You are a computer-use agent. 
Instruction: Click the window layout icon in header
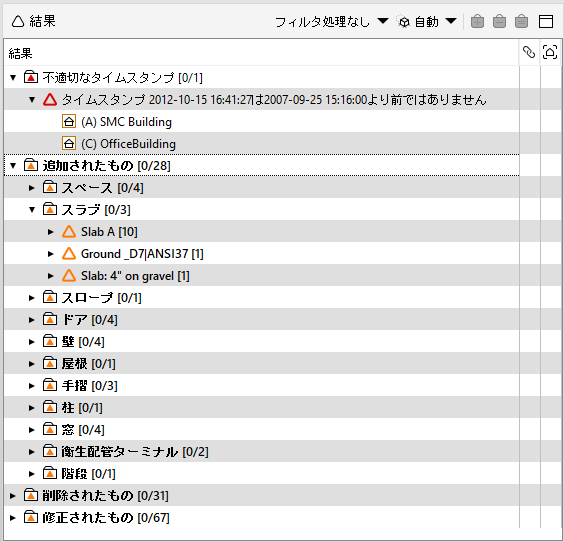[x=546, y=22]
